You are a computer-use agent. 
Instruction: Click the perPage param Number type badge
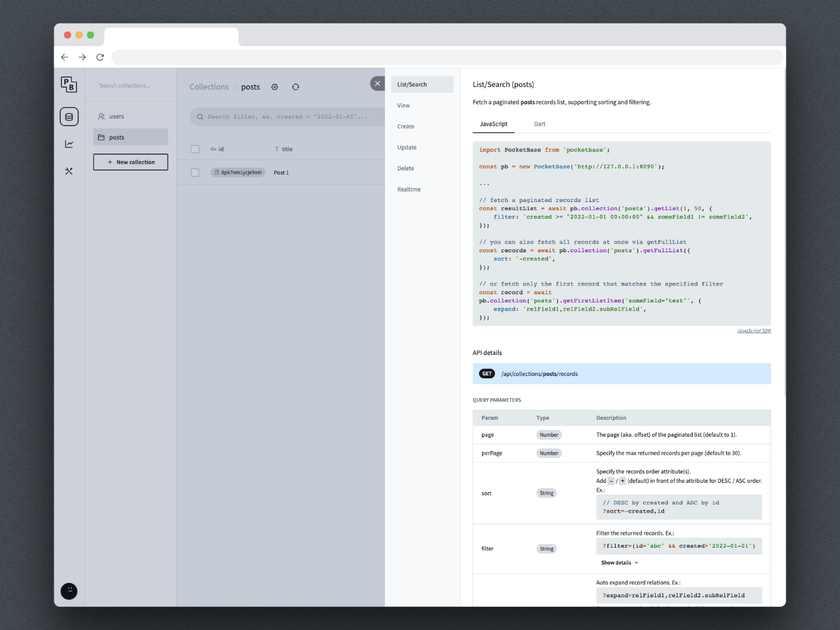549,453
